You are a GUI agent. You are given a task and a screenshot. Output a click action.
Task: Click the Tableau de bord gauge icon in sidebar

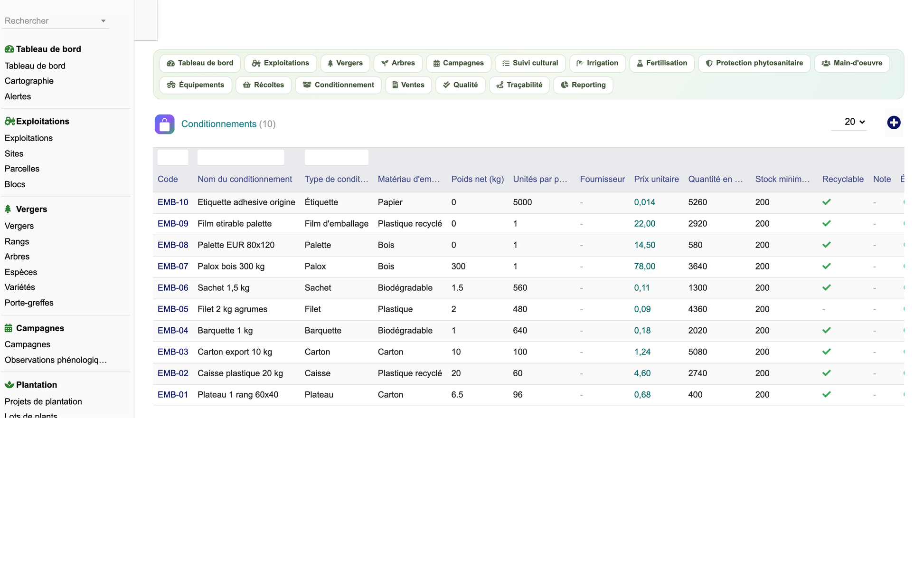tap(9, 49)
